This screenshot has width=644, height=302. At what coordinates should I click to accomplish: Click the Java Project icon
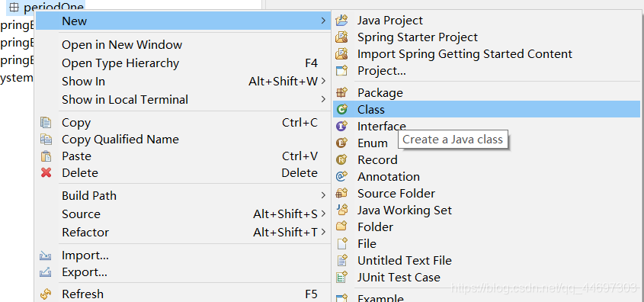[341, 20]
